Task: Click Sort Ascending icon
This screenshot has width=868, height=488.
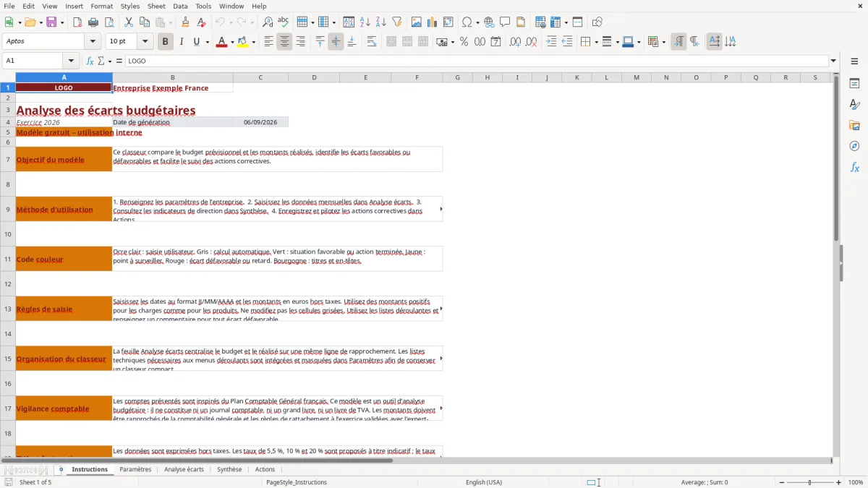Action: [x=365, y=22]
